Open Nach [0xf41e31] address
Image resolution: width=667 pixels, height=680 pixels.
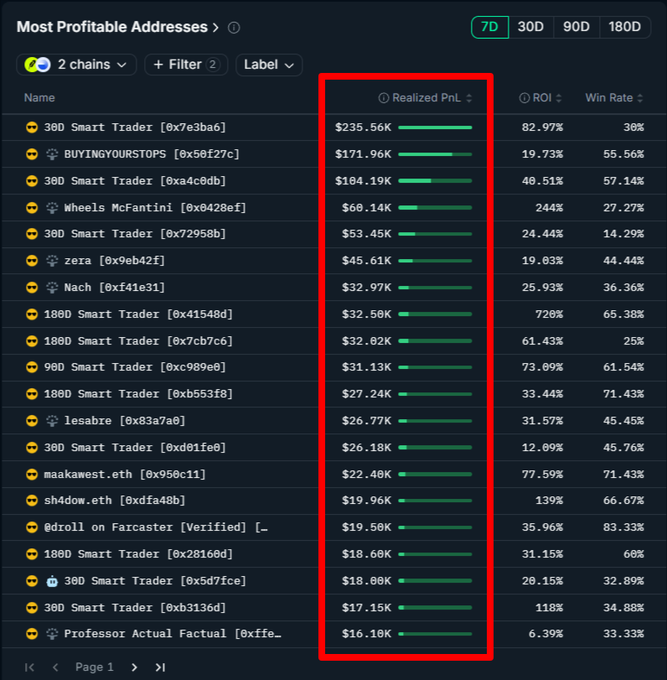coord(114,288)
